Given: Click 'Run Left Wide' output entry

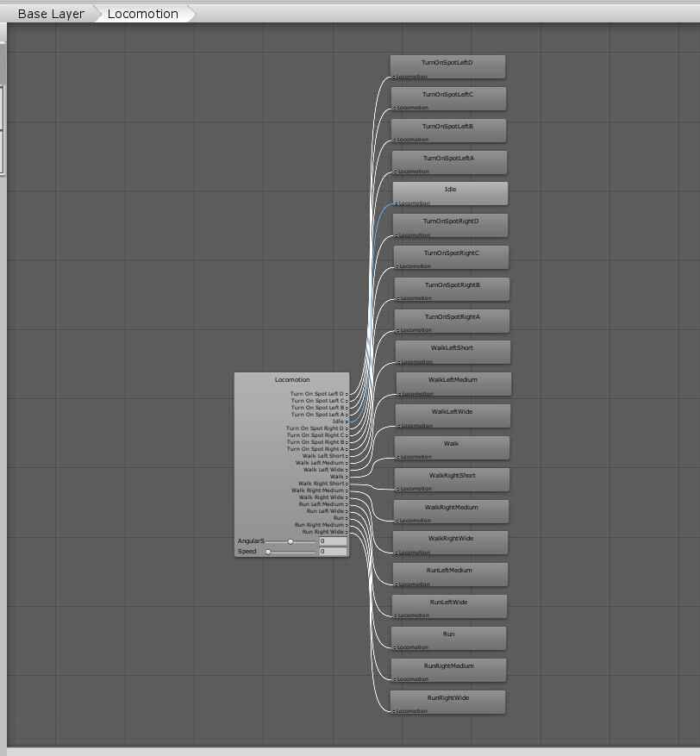Looking at the screenshot, I should (327, 511).
